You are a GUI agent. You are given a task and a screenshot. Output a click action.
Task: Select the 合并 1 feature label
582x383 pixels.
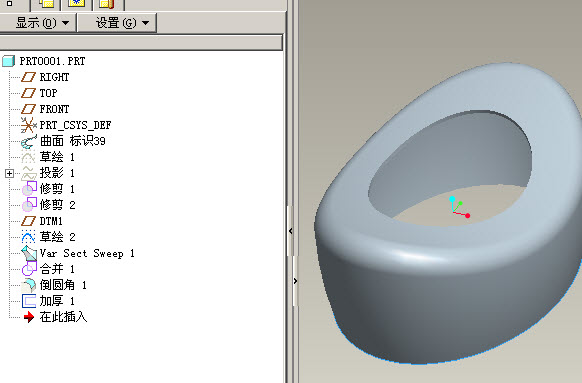click(57, 269)
